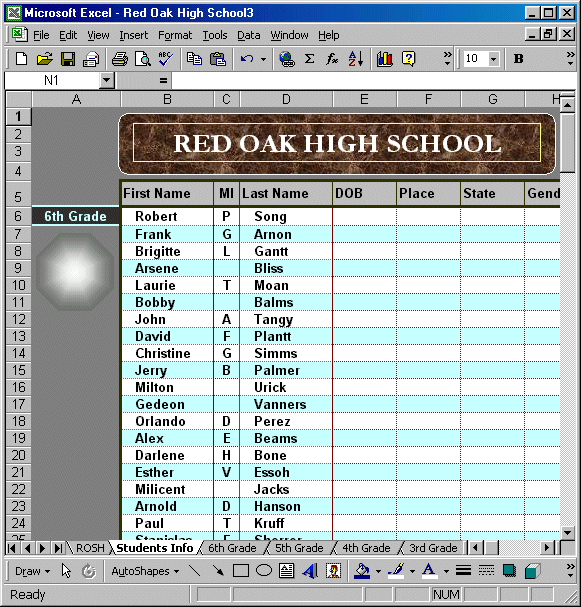
Task: Toggle Bold formatting button
Action: [518, 59]
